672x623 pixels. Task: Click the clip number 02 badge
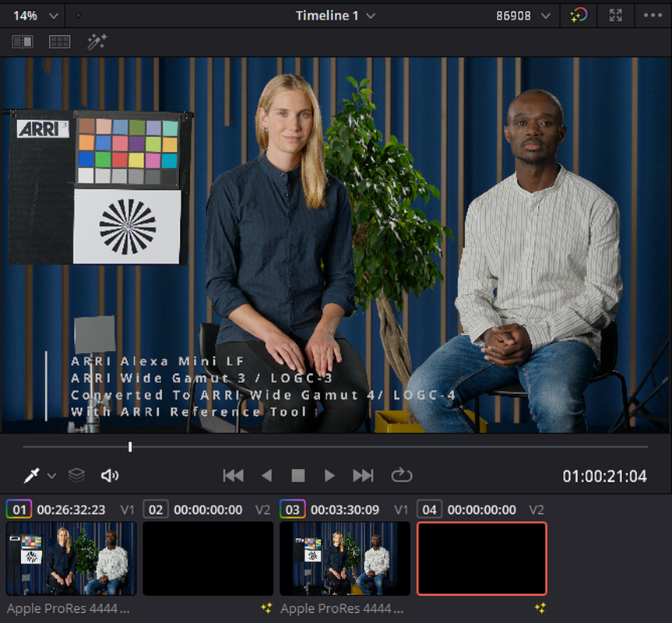156,509
